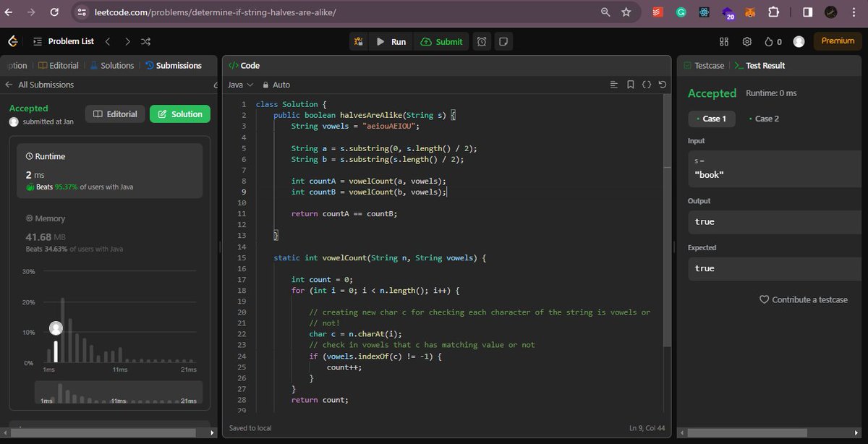The height and width of the screenshot is (444, 868).
Task: Switch to the Editorial tab
Action: click(x=58, y=65)
